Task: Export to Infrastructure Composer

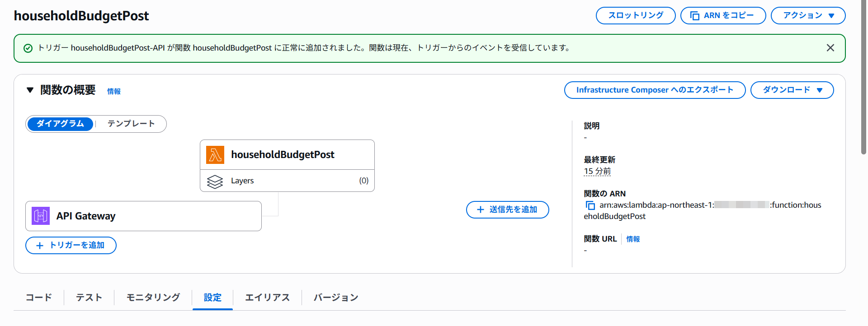Action: (x=654, y=90)
